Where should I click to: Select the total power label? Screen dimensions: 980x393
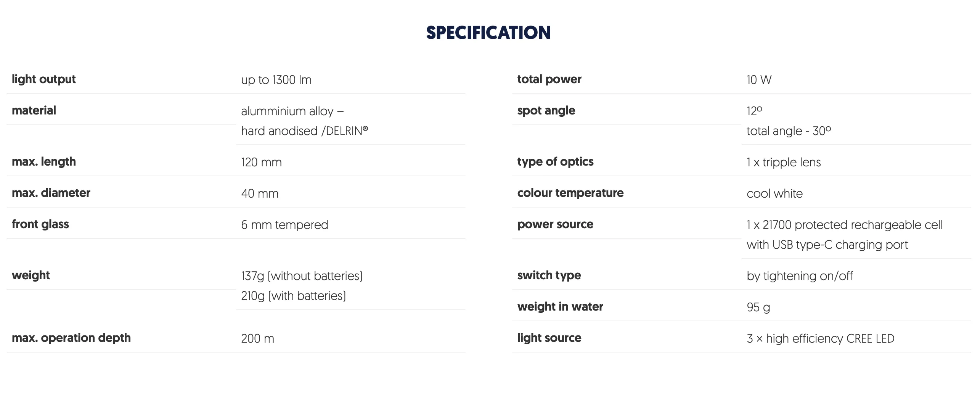[x=549, y=79]
